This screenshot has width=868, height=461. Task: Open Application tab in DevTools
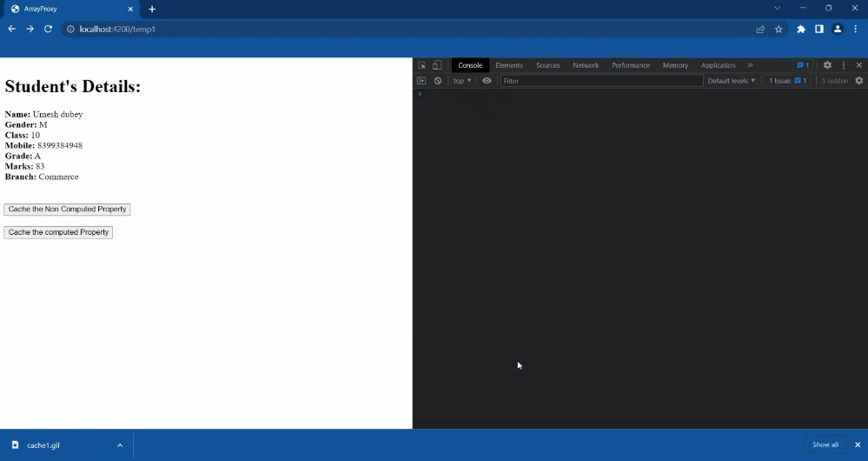tap(718, 65)
